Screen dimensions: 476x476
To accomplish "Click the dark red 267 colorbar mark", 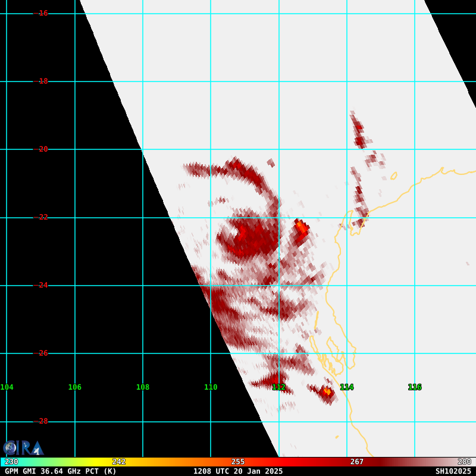I will pos(356,462).
